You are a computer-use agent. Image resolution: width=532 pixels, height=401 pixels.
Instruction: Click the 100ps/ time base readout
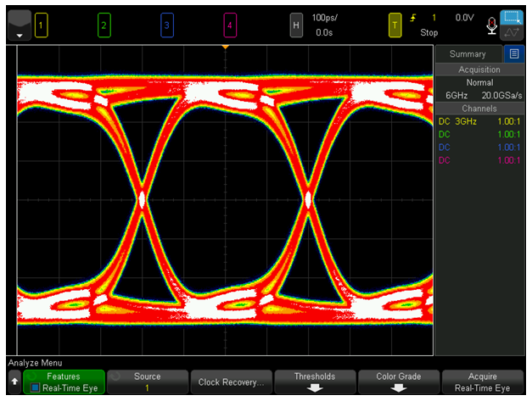(325, 18)
